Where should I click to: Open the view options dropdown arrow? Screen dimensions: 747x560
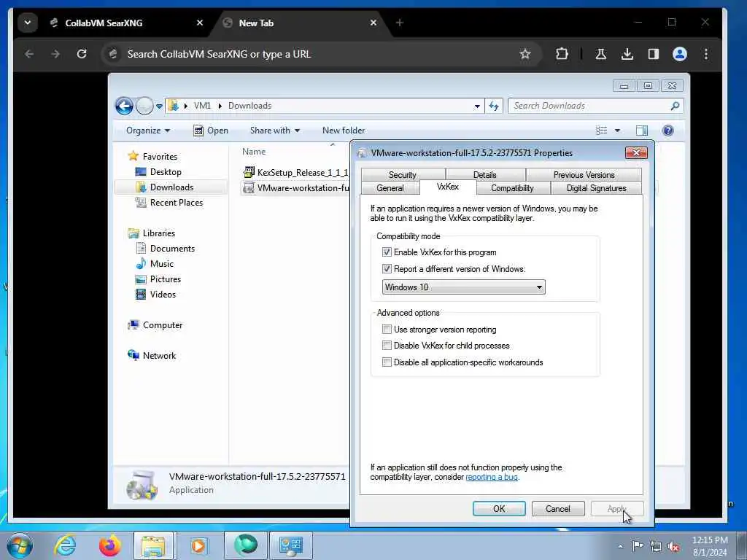coord(617,131)
